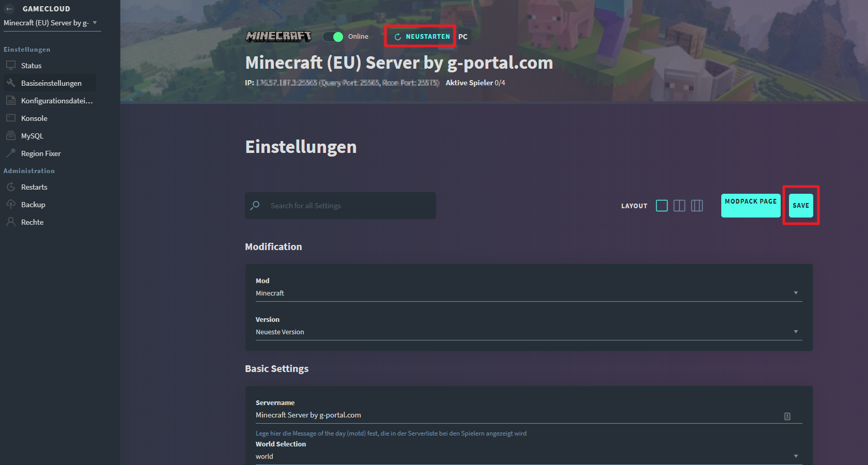The width and height of the screenshot is (868, 465).
Task: Click the Konsole terminal icon
Action: pos(11,118)
